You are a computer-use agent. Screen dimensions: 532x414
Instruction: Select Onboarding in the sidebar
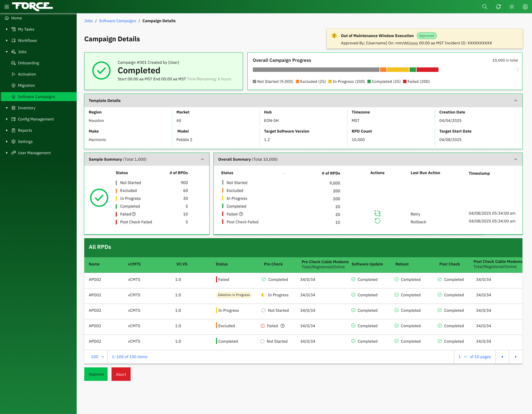click(28, 63)
